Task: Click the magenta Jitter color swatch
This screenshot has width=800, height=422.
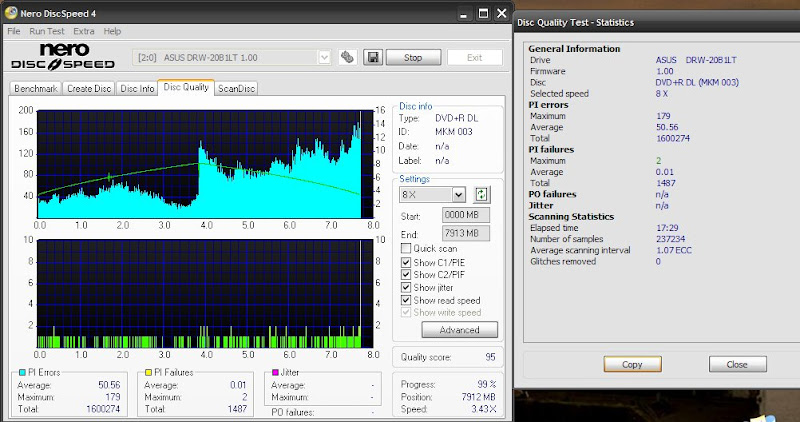Action: click(276, 373)
